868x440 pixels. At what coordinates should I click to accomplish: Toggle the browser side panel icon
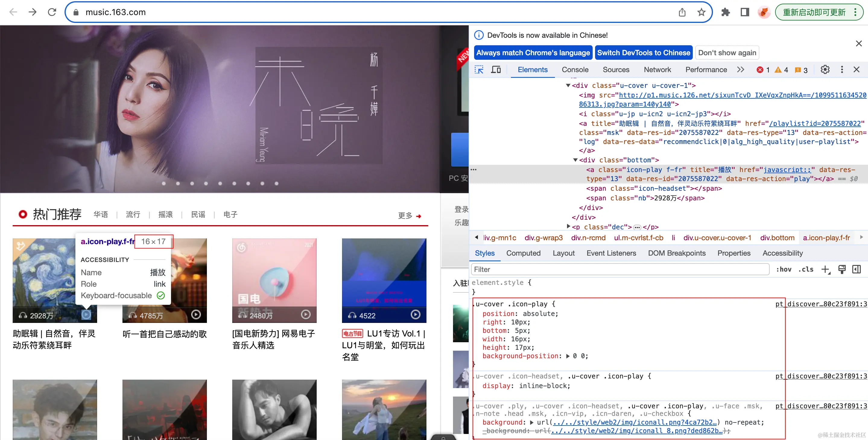click(x=745, y=12)
